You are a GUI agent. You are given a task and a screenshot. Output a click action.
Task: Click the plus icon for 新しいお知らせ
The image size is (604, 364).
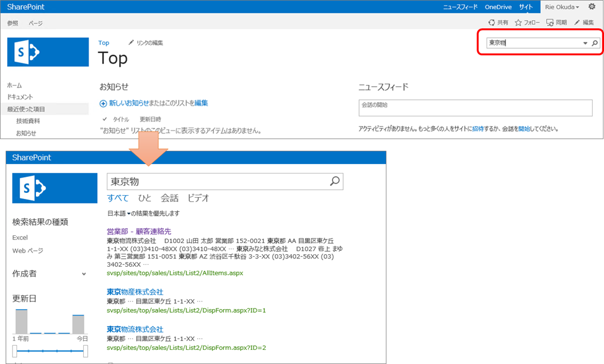pos(103,103)
